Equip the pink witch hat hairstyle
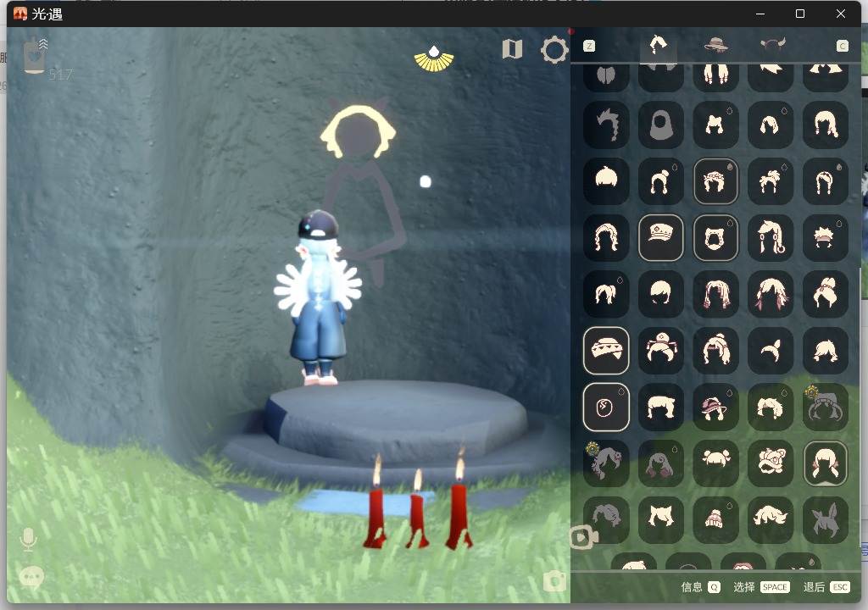This screenshot has height=610, width=868. pos(715,407)
